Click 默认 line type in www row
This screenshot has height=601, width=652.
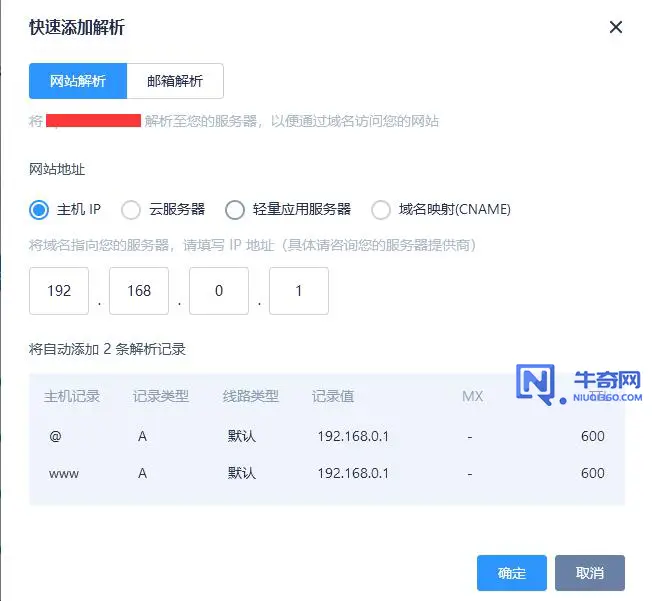[242, 473]
